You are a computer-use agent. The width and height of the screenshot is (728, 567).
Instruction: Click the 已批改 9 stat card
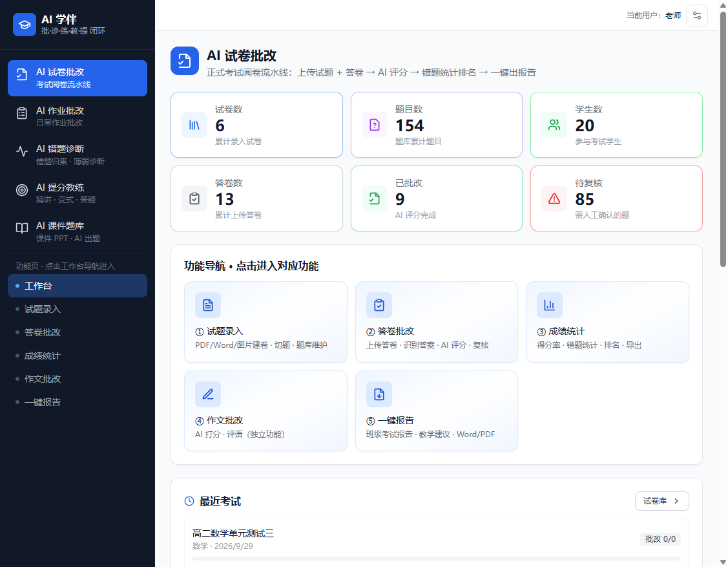pyautogui.click(x=437, y=198)
